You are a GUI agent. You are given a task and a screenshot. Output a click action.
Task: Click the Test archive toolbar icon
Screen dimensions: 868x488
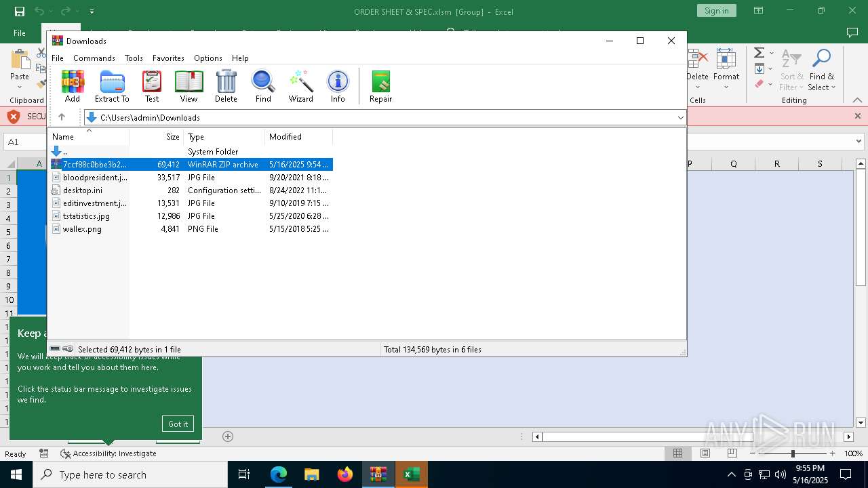(152, 86)
